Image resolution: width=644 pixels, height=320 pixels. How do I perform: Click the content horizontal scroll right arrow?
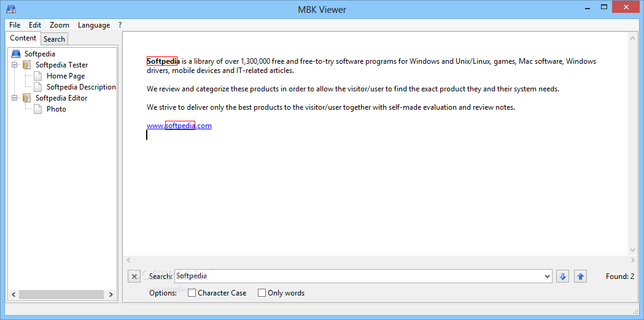[632, 260]
